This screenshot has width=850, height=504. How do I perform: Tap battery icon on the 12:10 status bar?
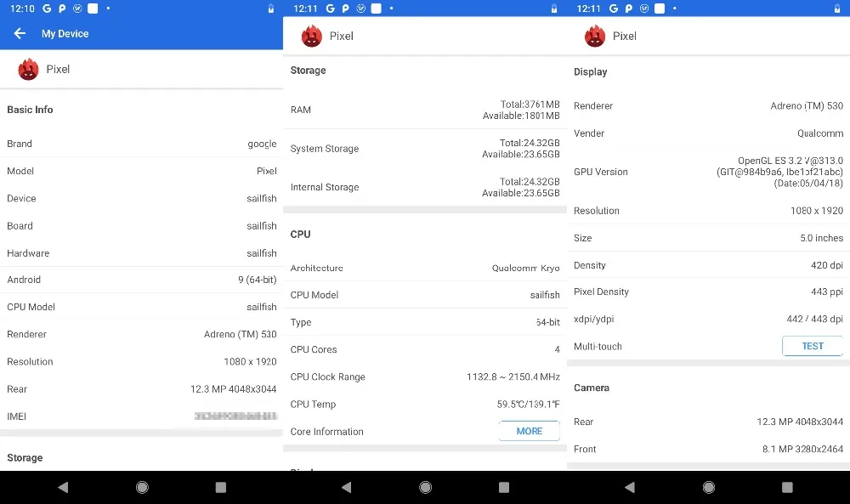(271, 8)
